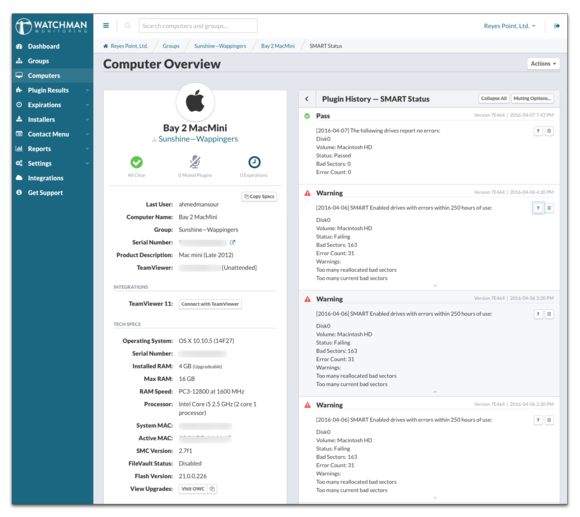The width and height of the screenshot is (580, 517).
Task: Collapse the 3:20 PM Warning entry caret
Action: 435,392
